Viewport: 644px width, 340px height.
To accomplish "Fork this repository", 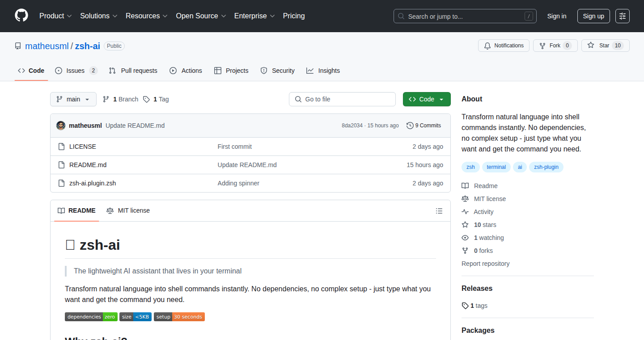I will [x=555, y=46].
